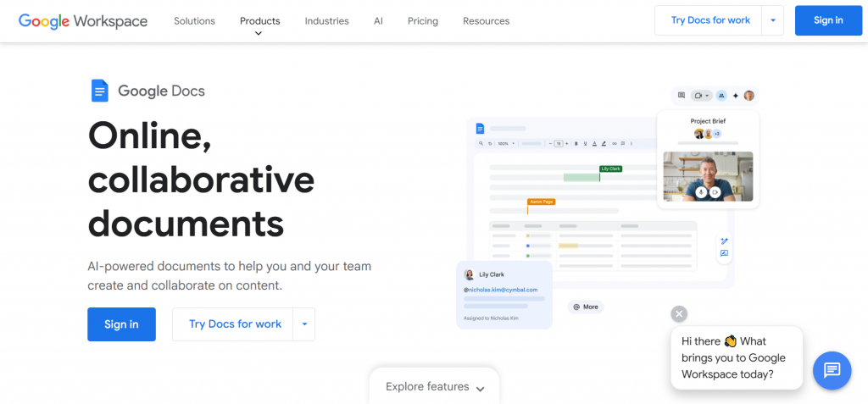Screen dimensions: 868x404
Task: Open the Products menu
Action: click(259, 21)
